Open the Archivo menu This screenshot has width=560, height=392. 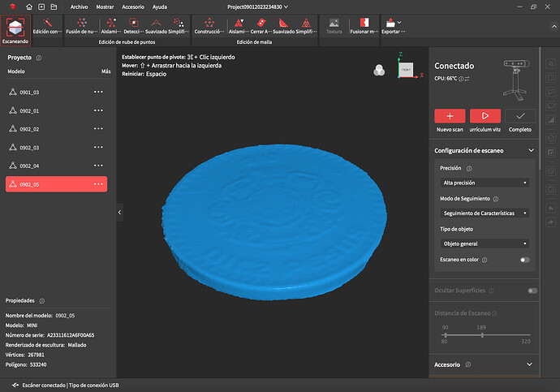(x=79, y=6)
